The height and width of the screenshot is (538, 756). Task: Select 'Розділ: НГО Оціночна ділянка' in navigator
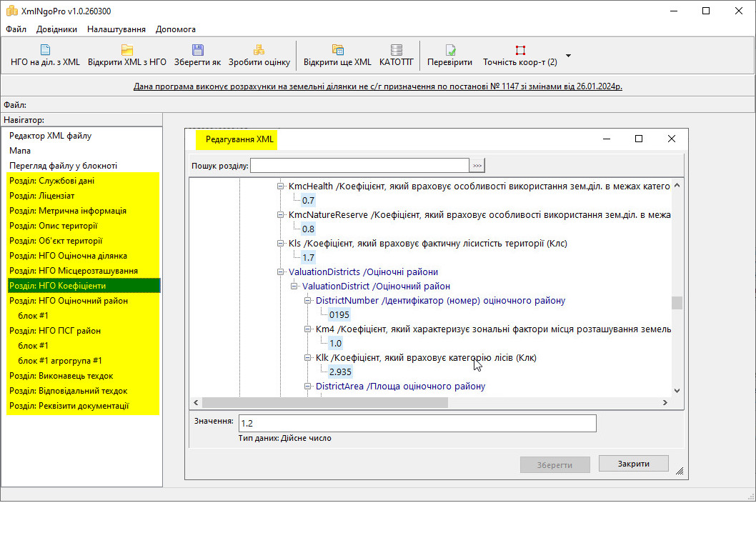coord(68,256)
